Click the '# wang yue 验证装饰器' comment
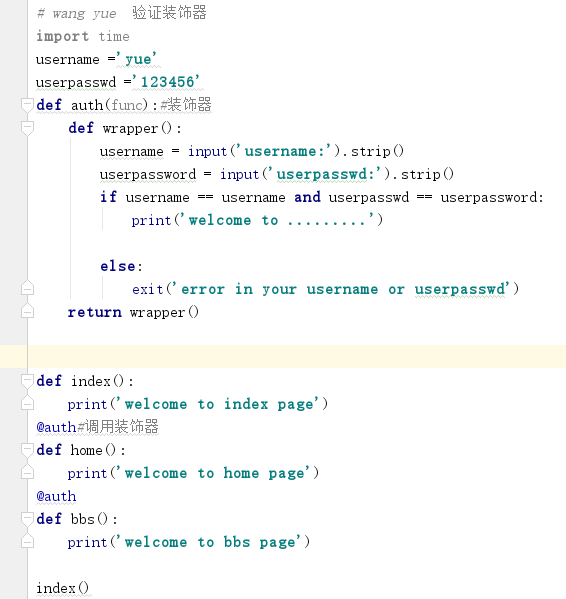 [121, 13]
